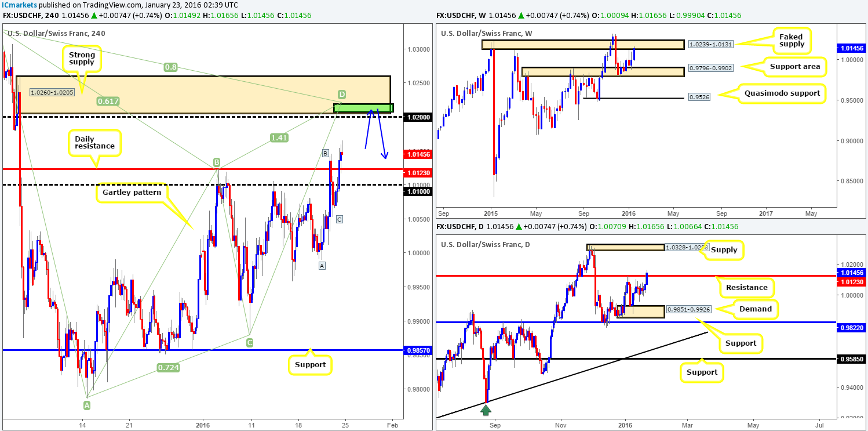This screenshot has height=431, width=868.
Task: Click the 0.617 Fibonacci ratio label
Action: [107, 100]
